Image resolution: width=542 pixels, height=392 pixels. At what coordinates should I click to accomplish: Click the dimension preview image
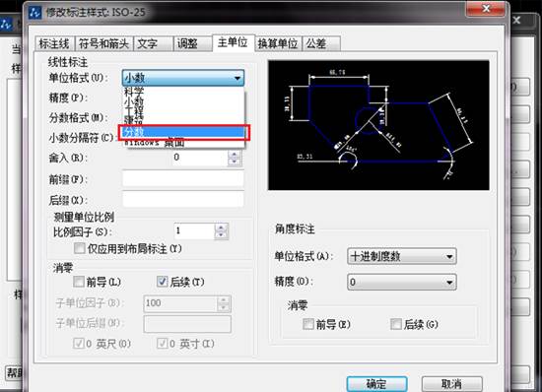[378, 125]
